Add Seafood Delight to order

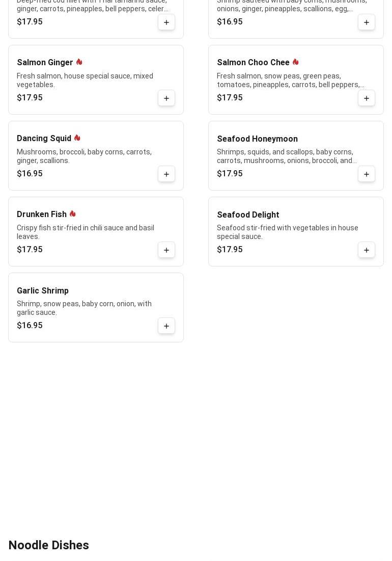367,250
